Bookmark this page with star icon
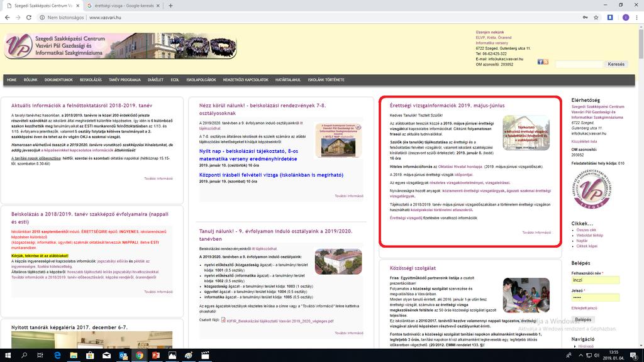This screenshot has height=362, width=644. [596, 18]
